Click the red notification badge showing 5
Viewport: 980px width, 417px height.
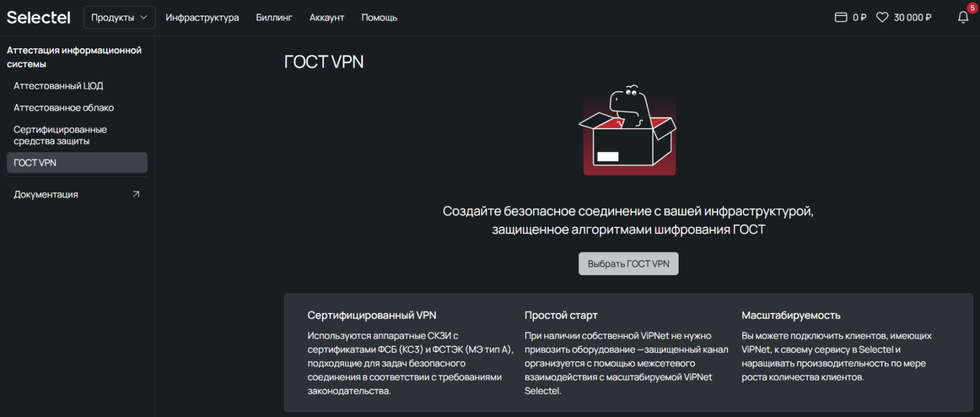pos(971,8)
